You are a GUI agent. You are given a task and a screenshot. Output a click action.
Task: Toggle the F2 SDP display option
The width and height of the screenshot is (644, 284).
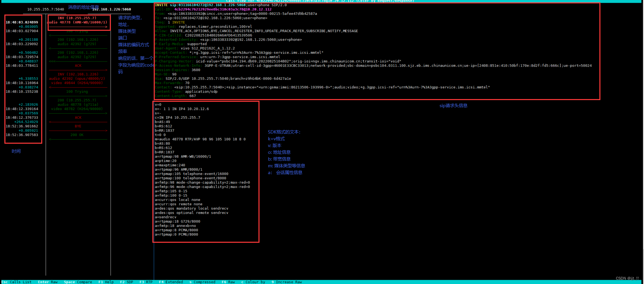tap(126, 282)
